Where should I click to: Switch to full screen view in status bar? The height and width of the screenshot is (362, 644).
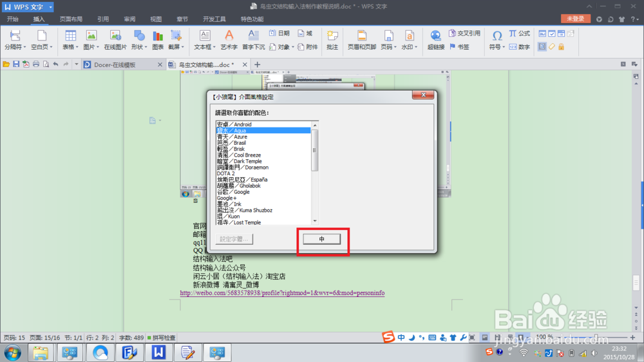pos(472,338)
